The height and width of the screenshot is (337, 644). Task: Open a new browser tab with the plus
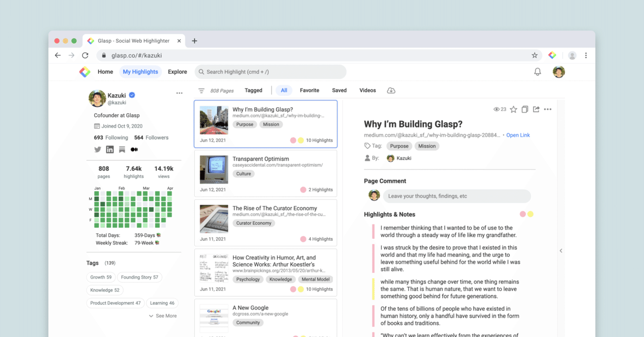(194, 41)
